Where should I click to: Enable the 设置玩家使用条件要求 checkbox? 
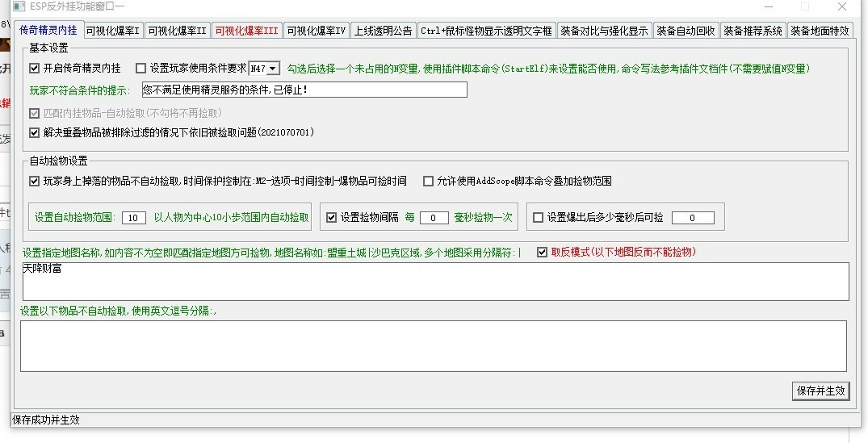(x=141, y=69)
